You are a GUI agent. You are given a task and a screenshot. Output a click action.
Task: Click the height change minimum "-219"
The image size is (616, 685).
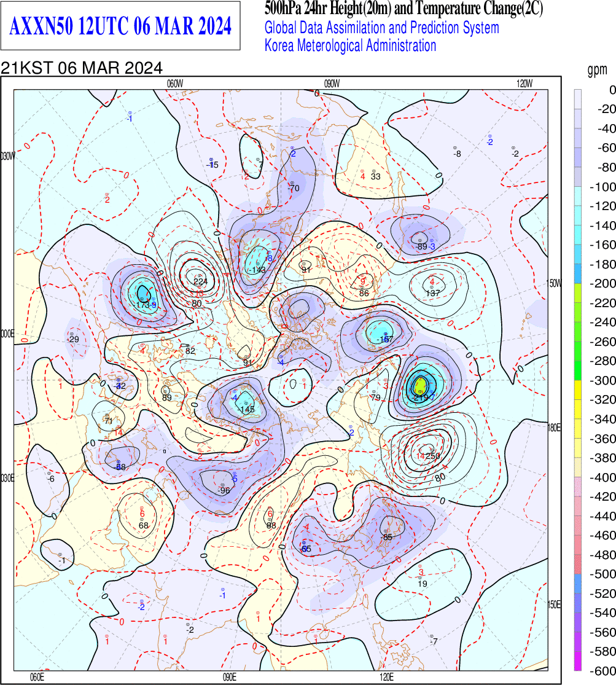tap(421, 397)
